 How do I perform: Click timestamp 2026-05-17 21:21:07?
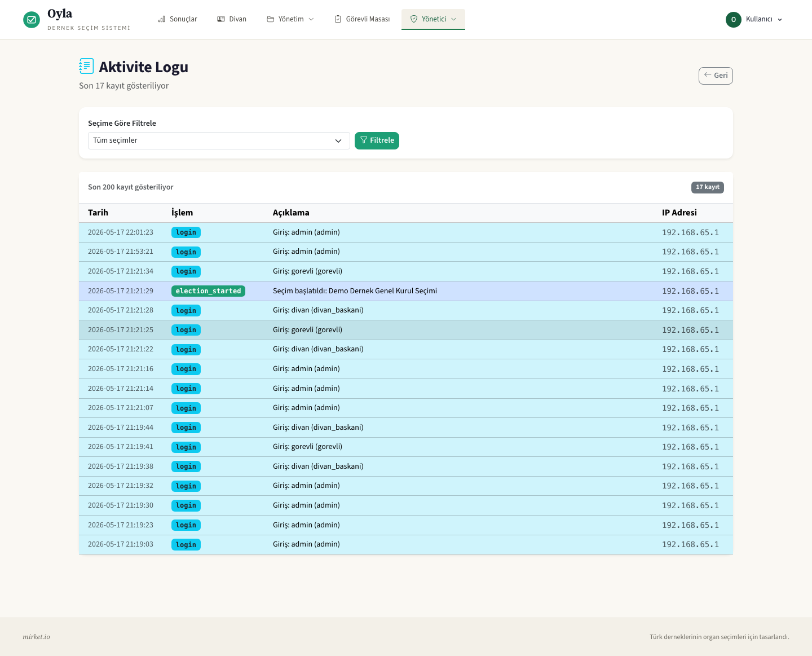121,408
